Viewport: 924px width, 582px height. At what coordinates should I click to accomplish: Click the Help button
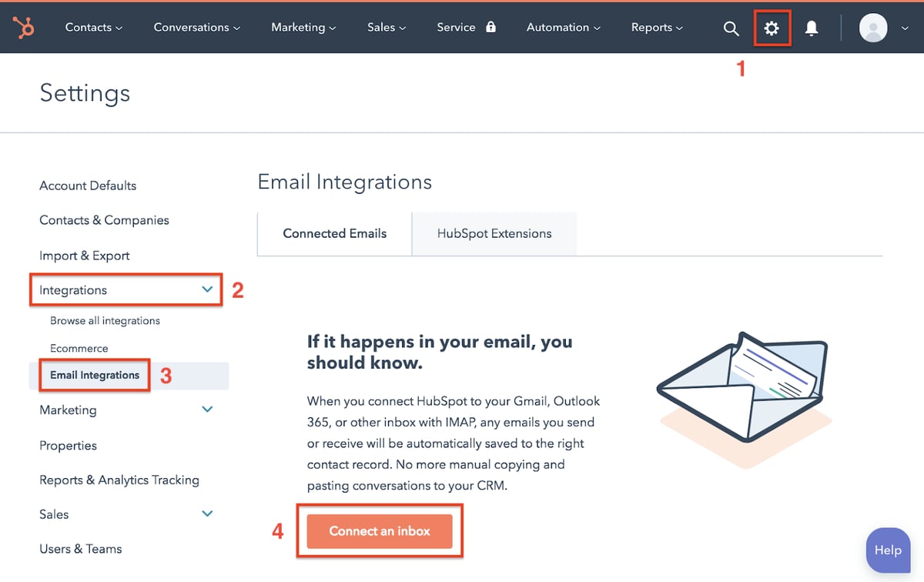pos(888,550)
